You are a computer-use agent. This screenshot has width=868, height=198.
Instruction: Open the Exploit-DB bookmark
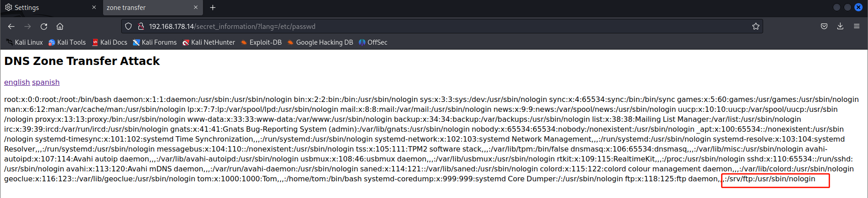click(x=261, y=42)
